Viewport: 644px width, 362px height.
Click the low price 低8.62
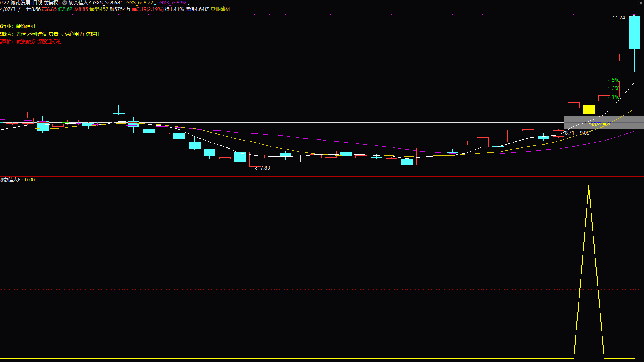tap(65, 9)
